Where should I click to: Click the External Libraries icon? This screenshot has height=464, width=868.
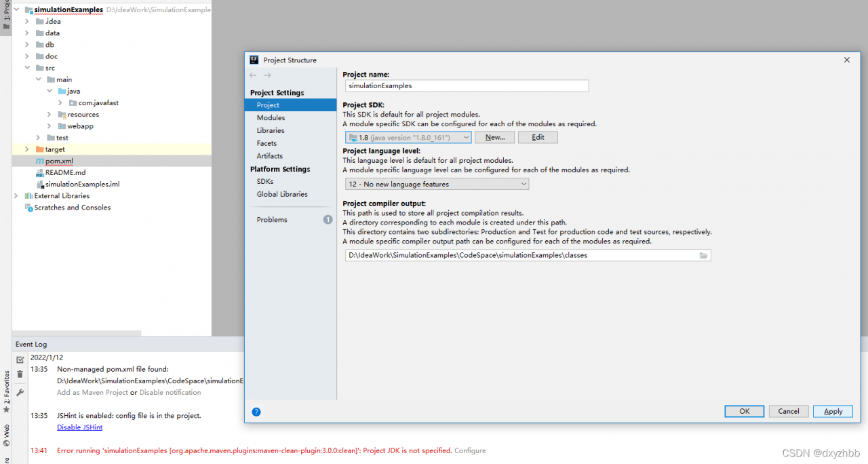(x=28, y=196)
